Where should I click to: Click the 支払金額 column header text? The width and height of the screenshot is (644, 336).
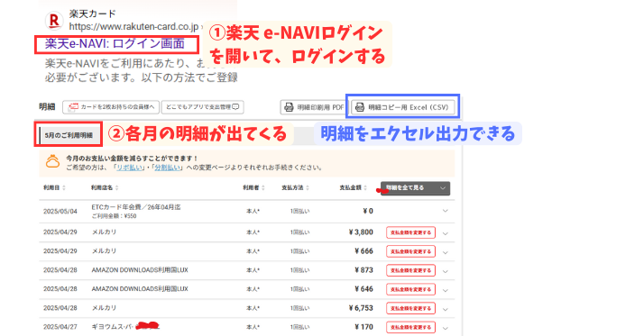(350, 188)
